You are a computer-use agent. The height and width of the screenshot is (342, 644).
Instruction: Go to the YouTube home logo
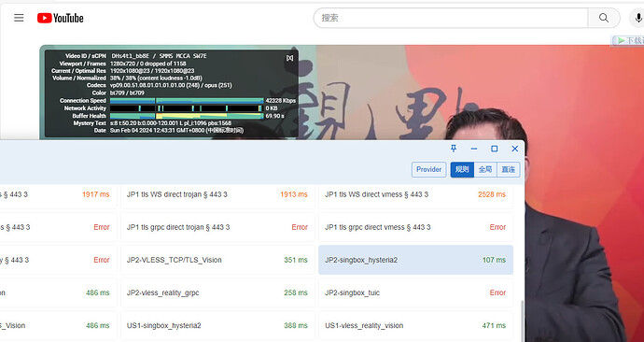click(61, 18)
